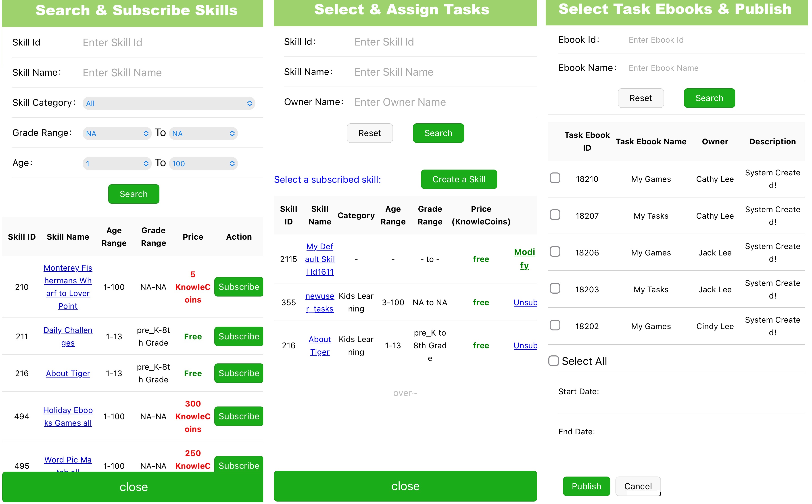Click the Ebook Name input field

(714, 68)
